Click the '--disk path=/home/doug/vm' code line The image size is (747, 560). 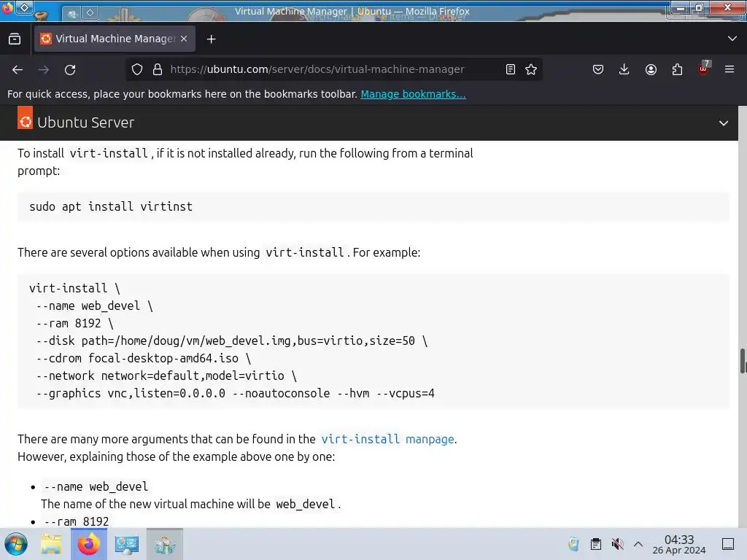232,341
